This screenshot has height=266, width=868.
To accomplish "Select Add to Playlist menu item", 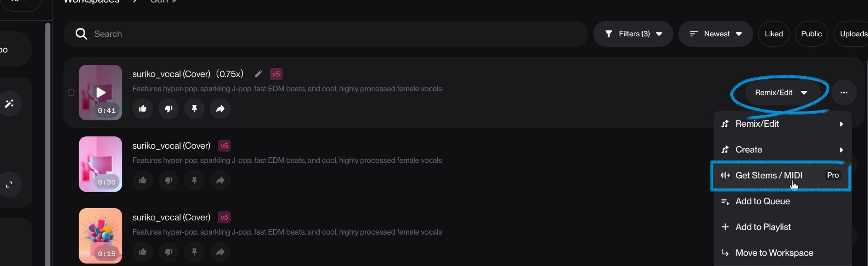I will click(x=763, y=227).
